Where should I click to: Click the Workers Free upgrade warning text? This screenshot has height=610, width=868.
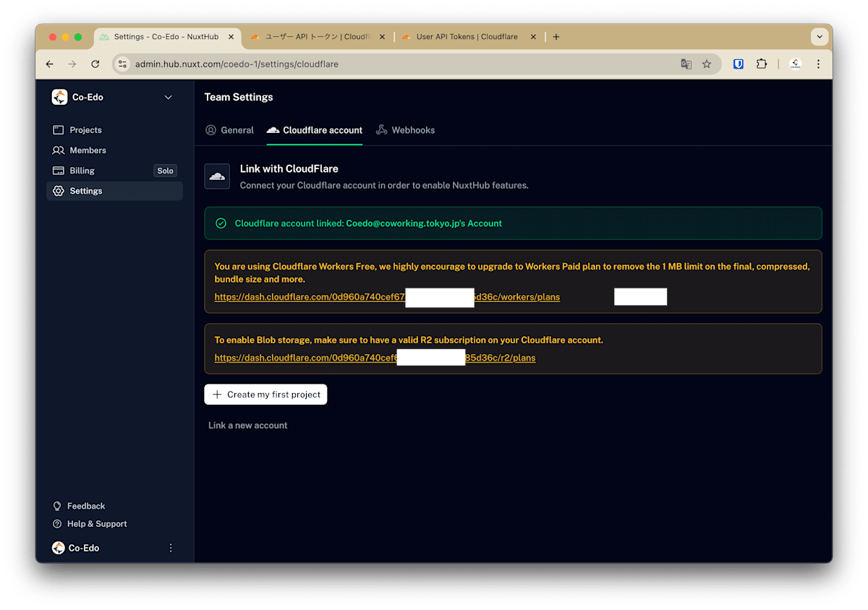(512, 272)
